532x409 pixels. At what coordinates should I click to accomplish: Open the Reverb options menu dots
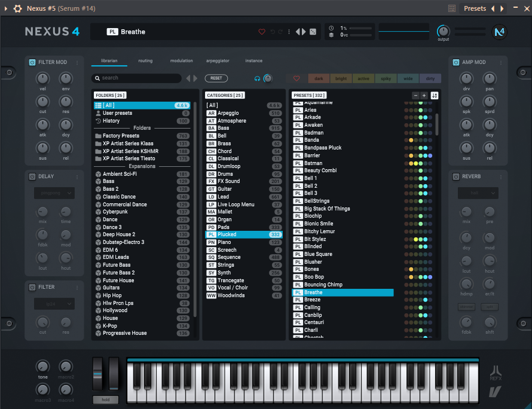pyautogui.click(x=501, y=176)
